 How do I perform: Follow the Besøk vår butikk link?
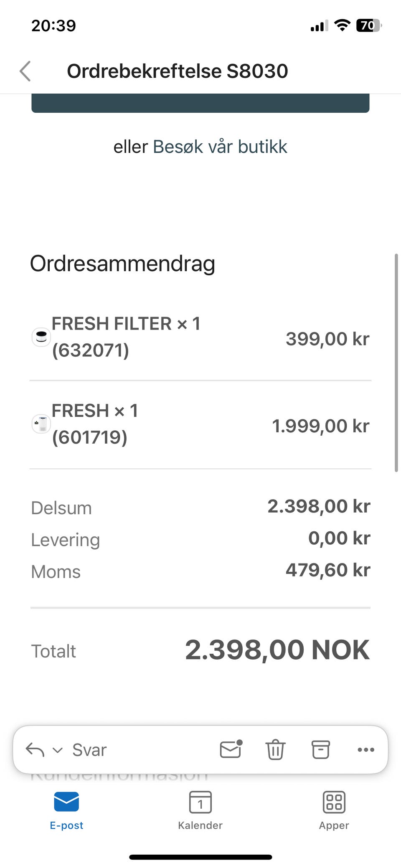click(220, 147)
